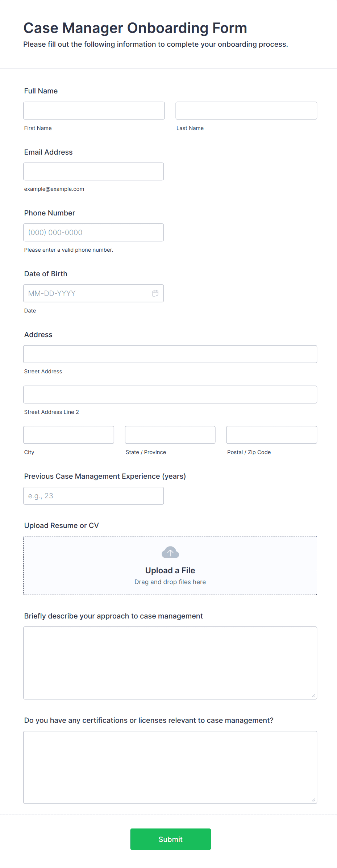Select the Postal / Zip Code field
This screenshot has height=868, width=337.
tap(271, 435)
